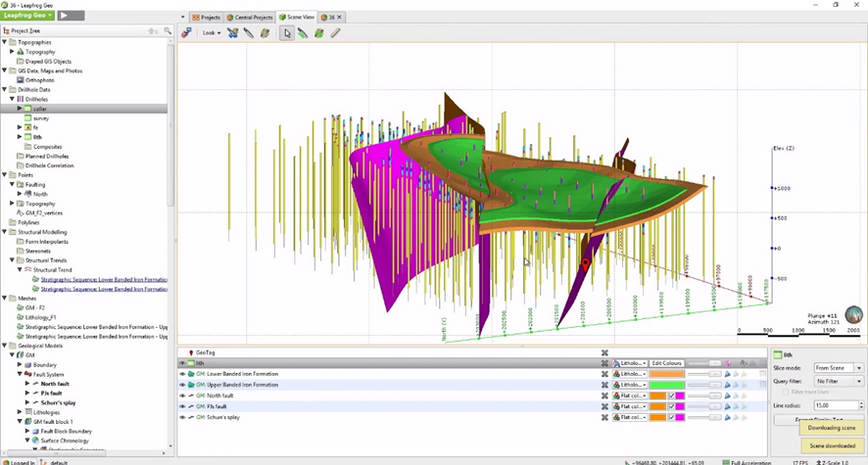Screen dimensions: 868x465
Task: Click the play button next to Leapfrog Geo
Action: (x=71, y=16)
